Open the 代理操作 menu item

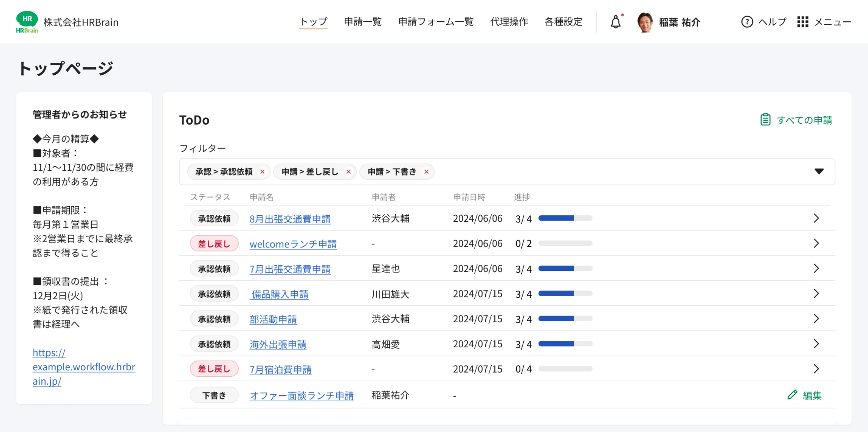509,22
